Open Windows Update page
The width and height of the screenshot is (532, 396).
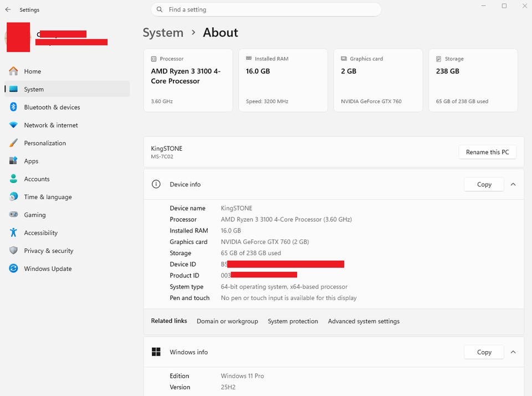click(x=67, y=268)
